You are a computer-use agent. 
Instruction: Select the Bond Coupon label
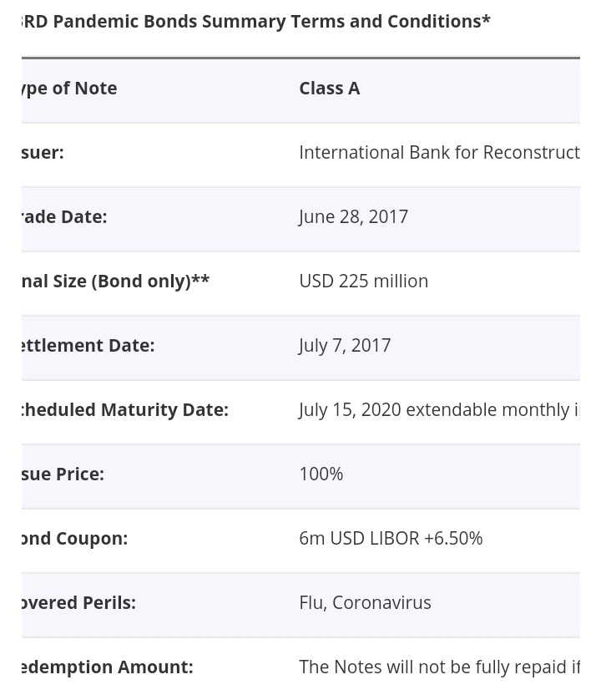[74, 539]
